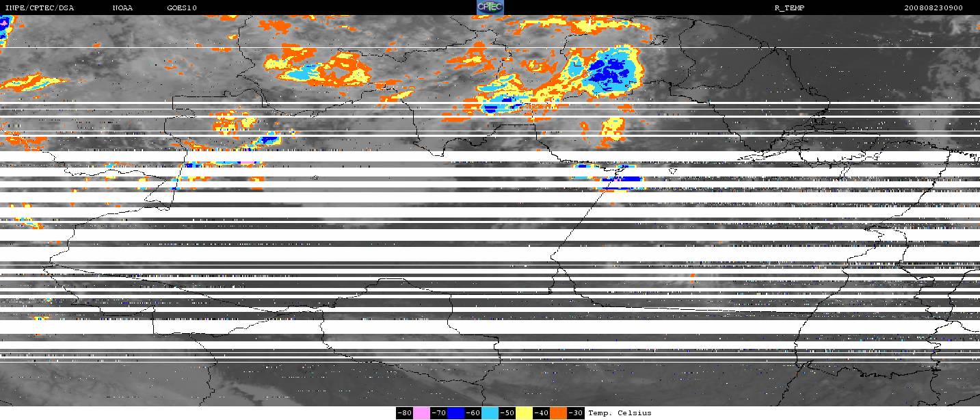Click the -70 legend value
This screenshot has width=980, height=420.
pyautogui.click(x=439, y=413)
